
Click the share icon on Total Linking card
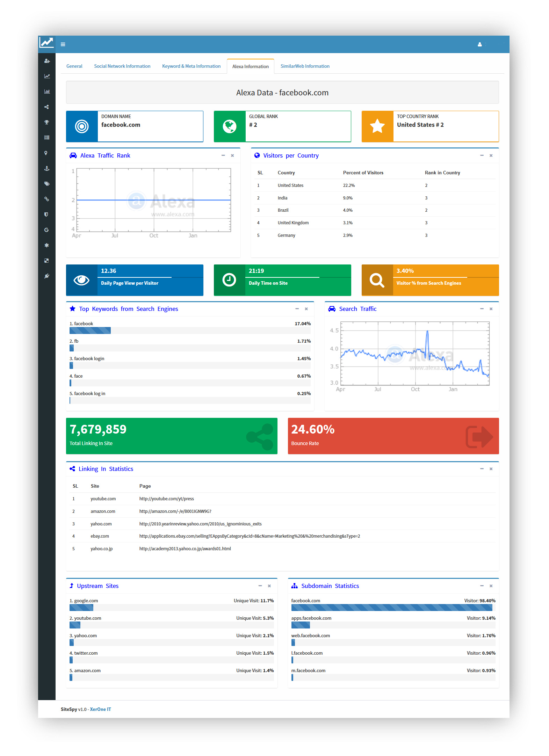coord(260,437)
